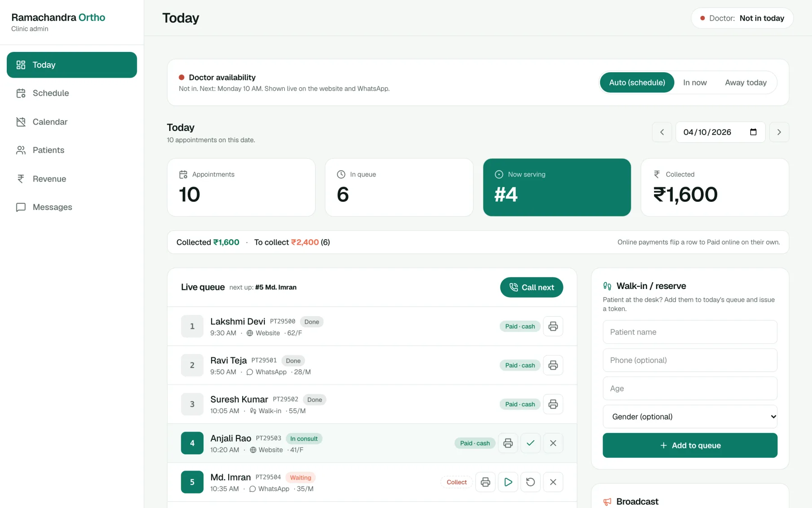Click the Collected ₹1,600 card
812x508 pixels.
[715, 187]
